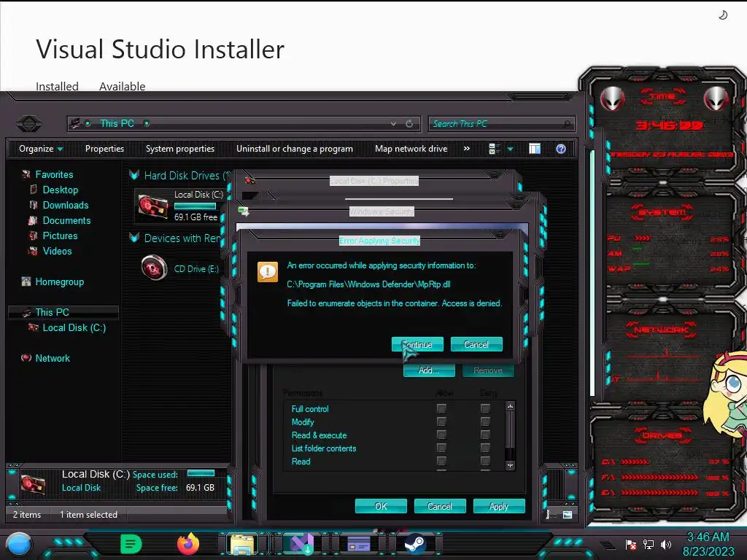Open the green chat app on taskbar
747x560 pixels.
click(x=131, y=544)
